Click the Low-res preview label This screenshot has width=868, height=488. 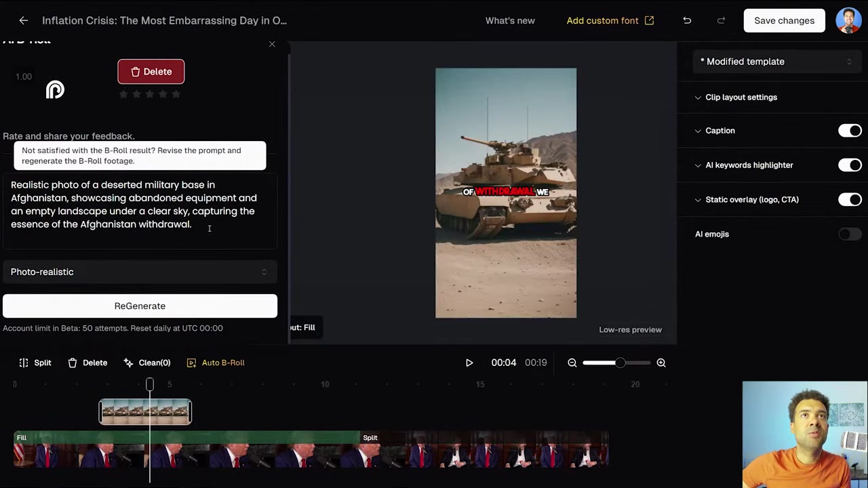pos(630,329)
